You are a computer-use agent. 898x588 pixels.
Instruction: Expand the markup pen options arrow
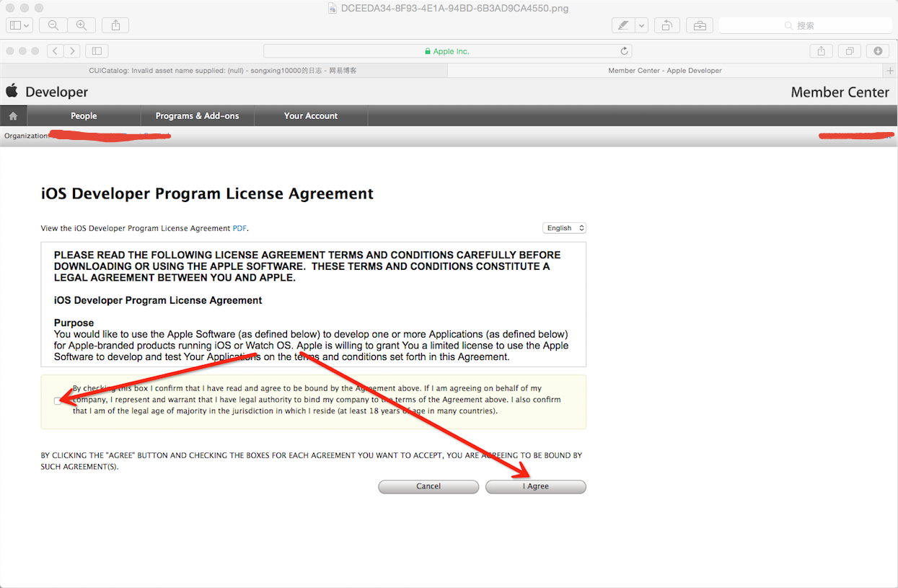(641, 25)
